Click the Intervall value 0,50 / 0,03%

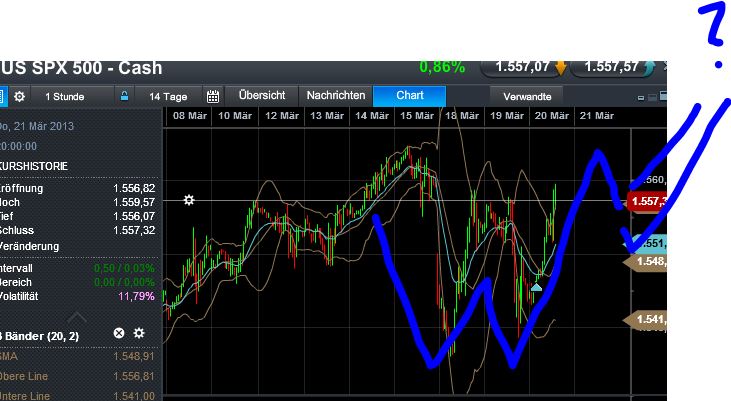[x=124, y=268]
